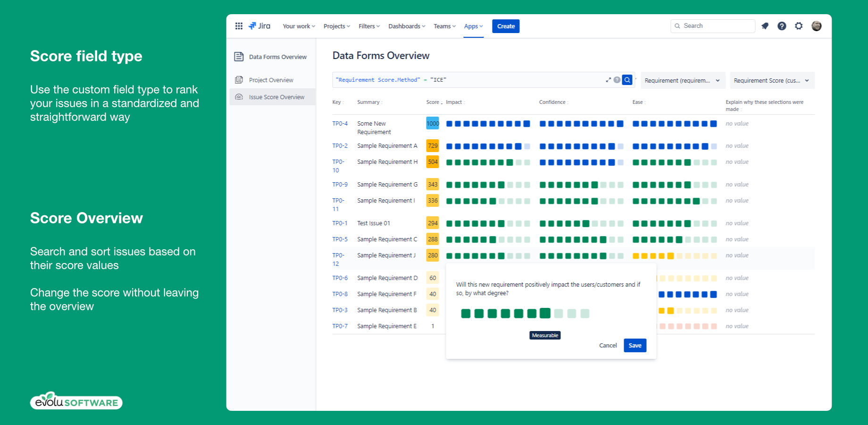868x425 pixels.
Task: Open issue link TPO-8
Action: [x=340, y=294]
